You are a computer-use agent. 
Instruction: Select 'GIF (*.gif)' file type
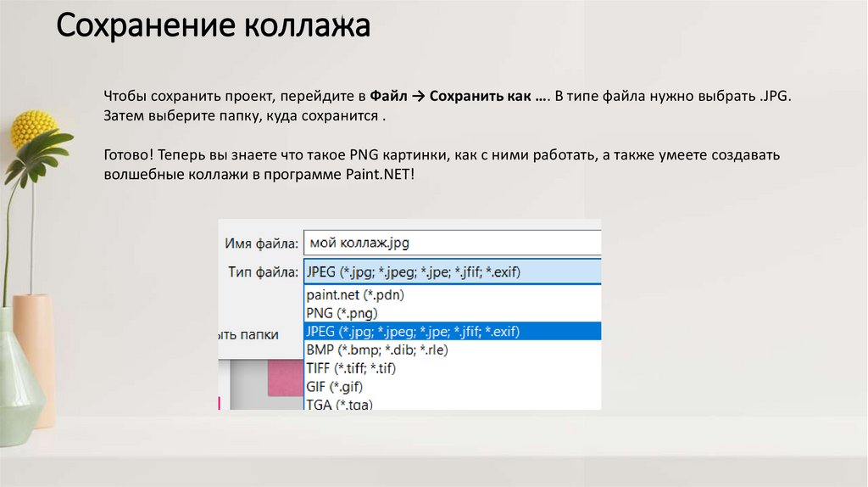point(453,386)
